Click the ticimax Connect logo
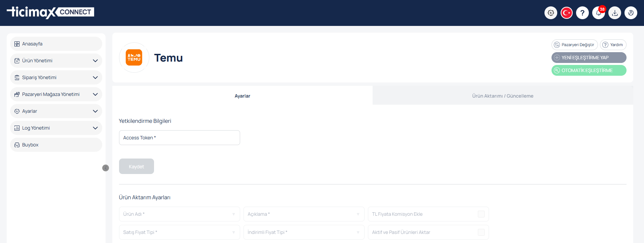The width and height of the screenshot is (644, 243). (50, 12)
